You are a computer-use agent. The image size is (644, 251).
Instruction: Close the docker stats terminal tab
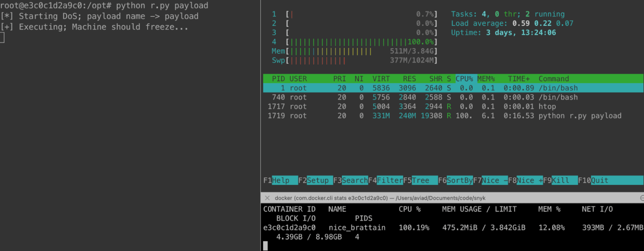[267, 198]
